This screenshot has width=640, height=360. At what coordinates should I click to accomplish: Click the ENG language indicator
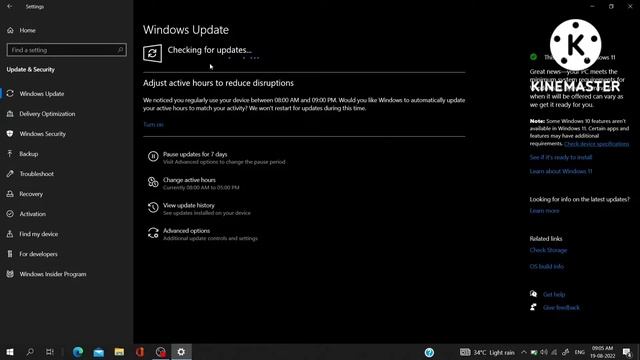tap(580, 352)
